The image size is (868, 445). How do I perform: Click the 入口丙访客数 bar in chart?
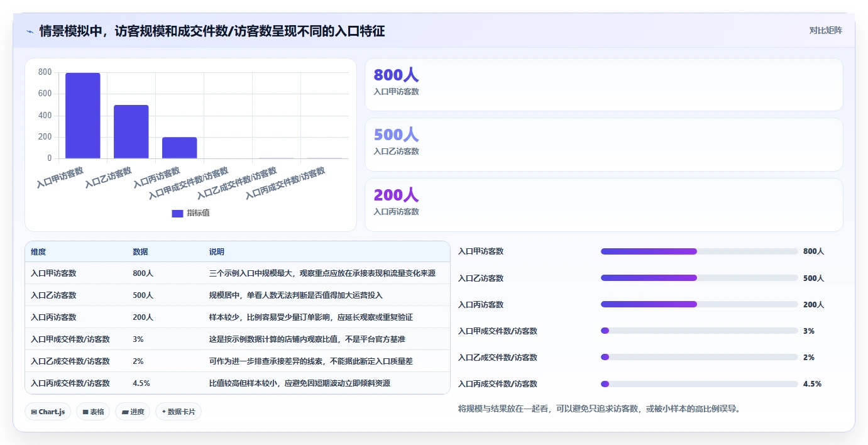180,148
